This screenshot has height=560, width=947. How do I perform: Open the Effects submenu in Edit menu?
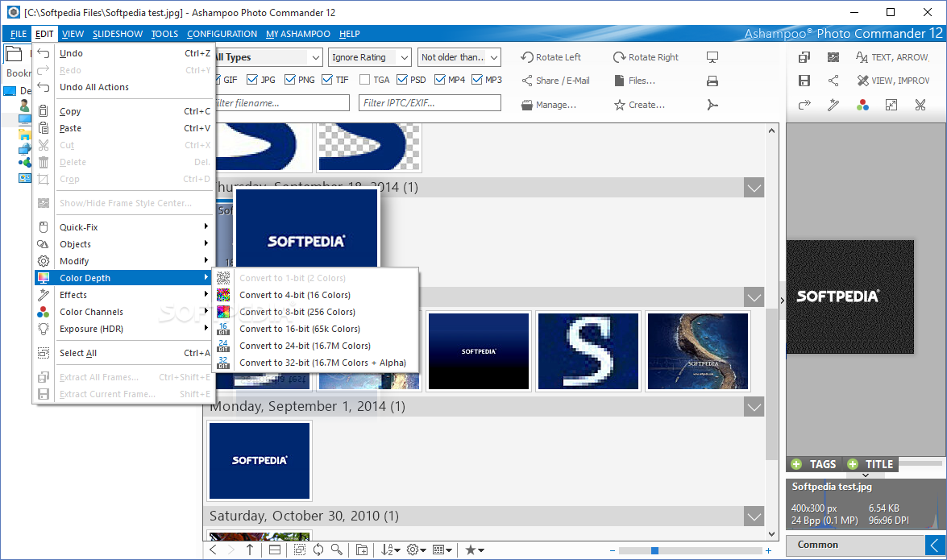click(x=123, y=295)
